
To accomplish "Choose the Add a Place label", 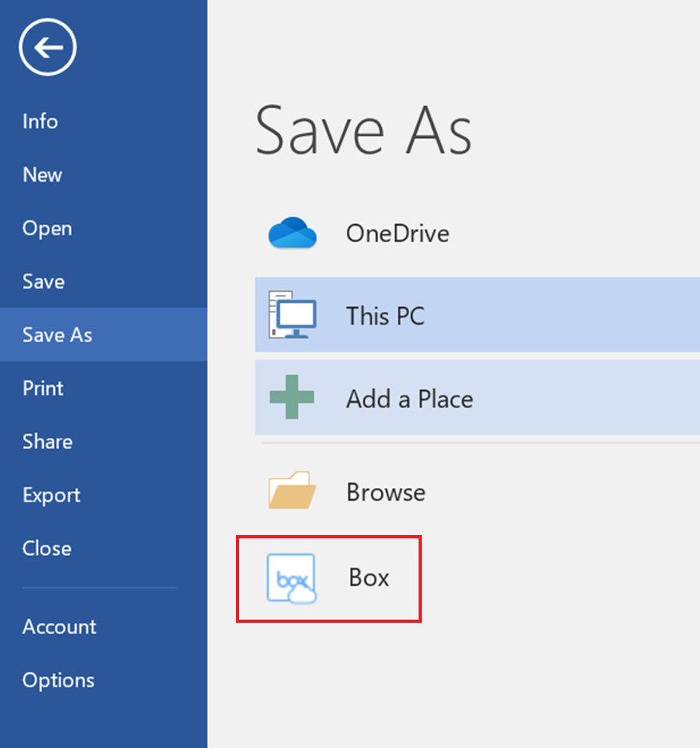I will 410,399.
